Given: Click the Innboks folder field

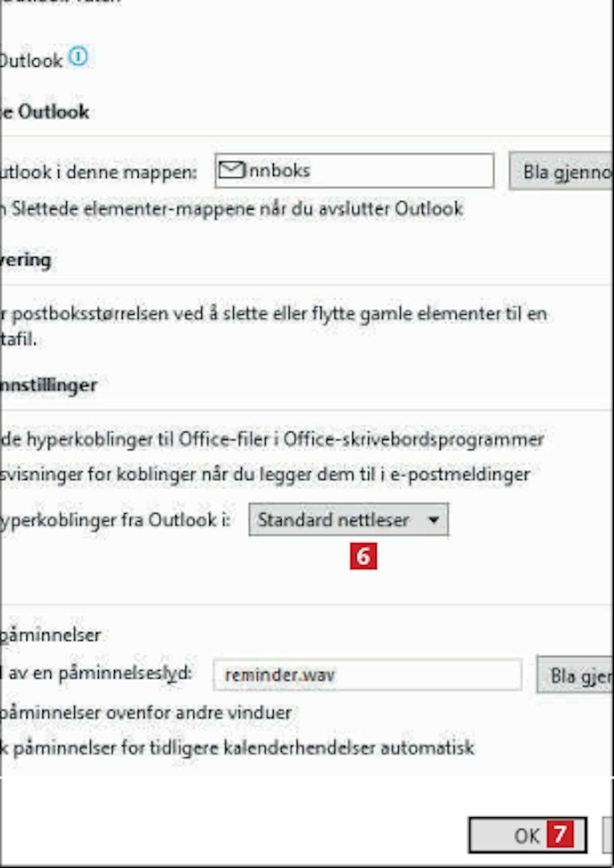Looking at the screenshot, I should point(354,171).
